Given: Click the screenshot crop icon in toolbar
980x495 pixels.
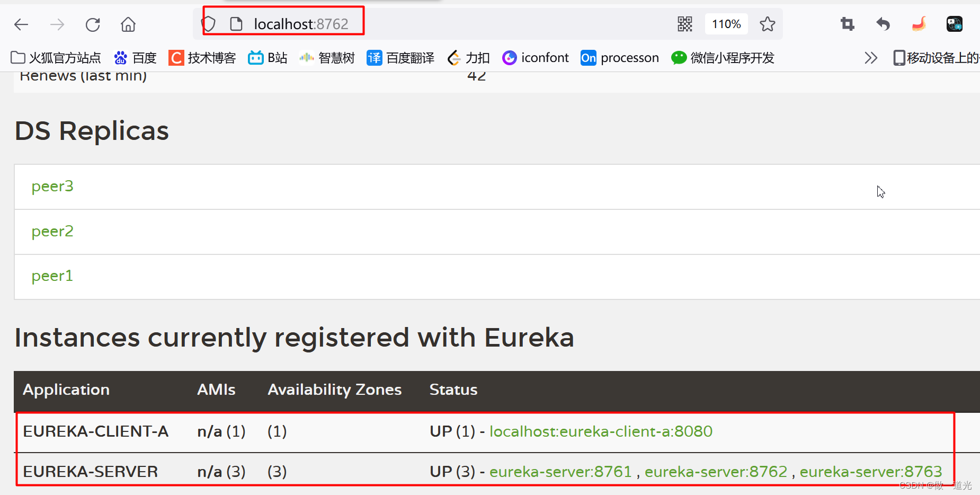Looking at the screenshot, I should (847, 24).
